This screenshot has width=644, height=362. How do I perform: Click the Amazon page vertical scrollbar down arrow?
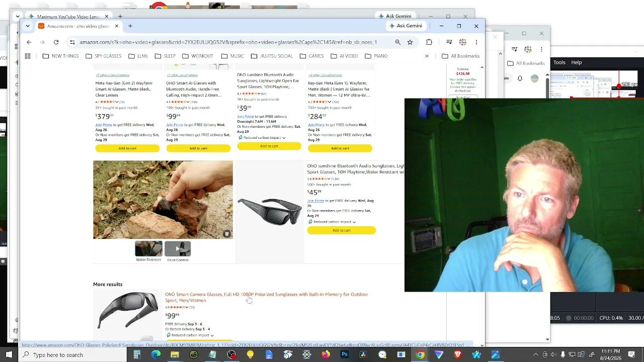click(482, 345)
